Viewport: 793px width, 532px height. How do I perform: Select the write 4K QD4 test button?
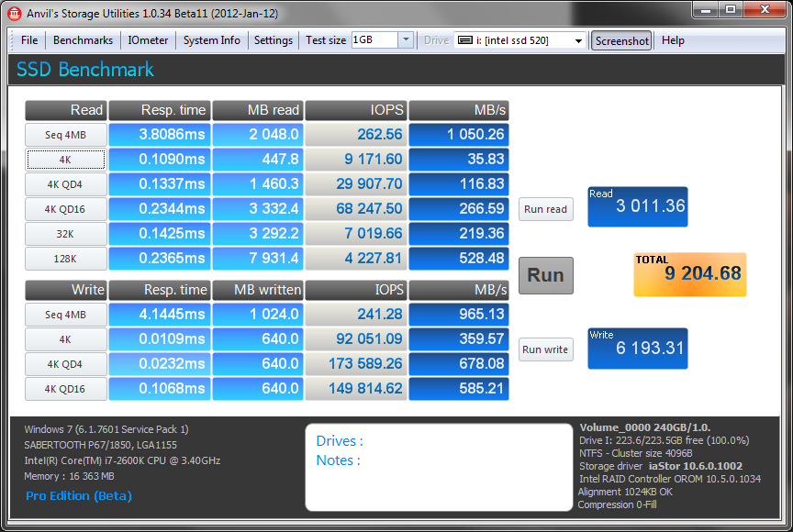coord(66,364)
